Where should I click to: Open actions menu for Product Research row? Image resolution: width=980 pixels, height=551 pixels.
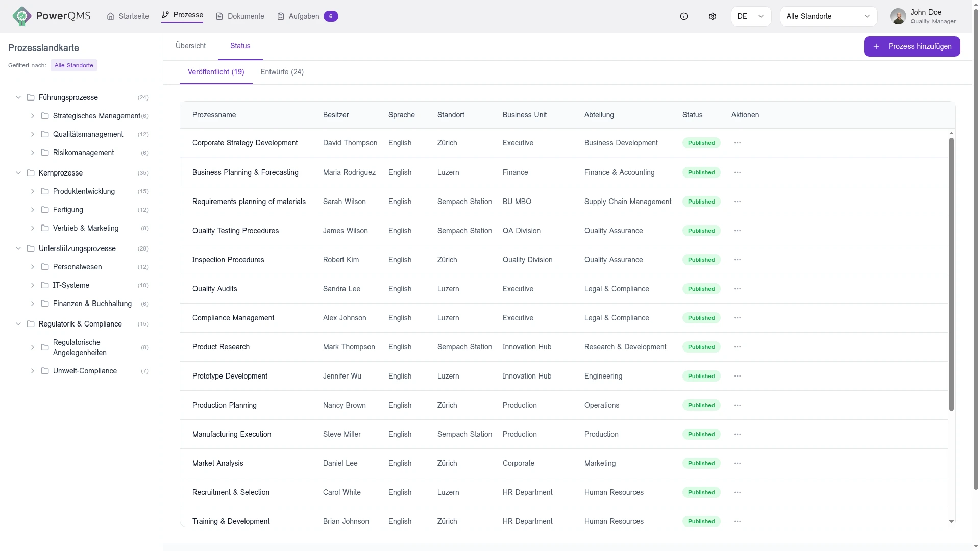pyautogui.click(x=738, y=347)
